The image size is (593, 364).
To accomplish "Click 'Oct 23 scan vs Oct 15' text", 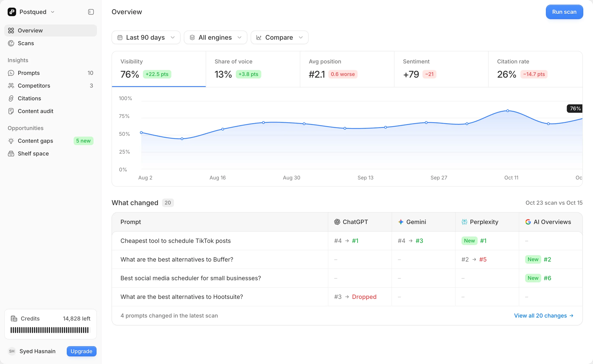I will tap(554, 203).
